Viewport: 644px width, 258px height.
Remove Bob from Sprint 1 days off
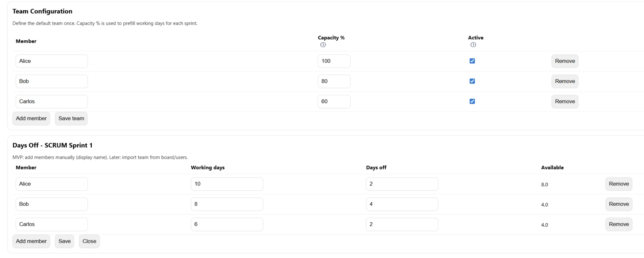(x=618, y=204)
